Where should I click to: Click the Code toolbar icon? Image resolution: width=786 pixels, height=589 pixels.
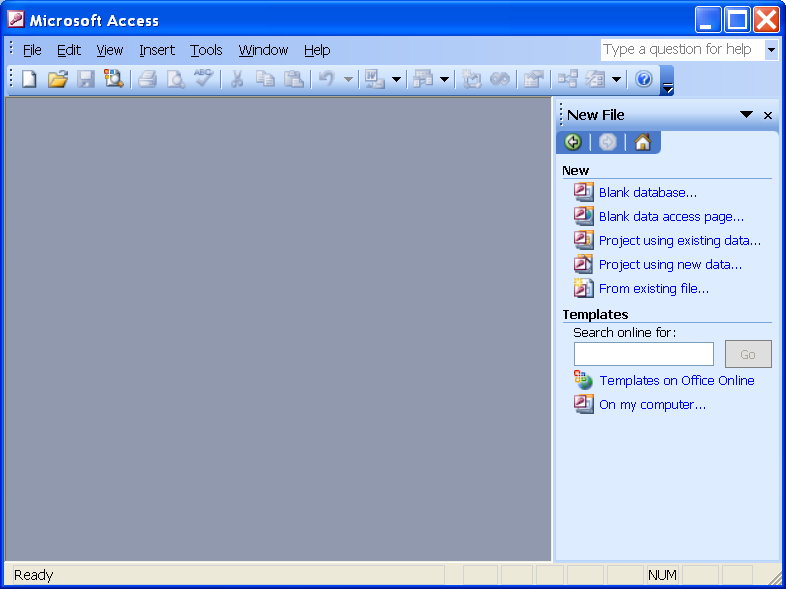pos(471,79)
